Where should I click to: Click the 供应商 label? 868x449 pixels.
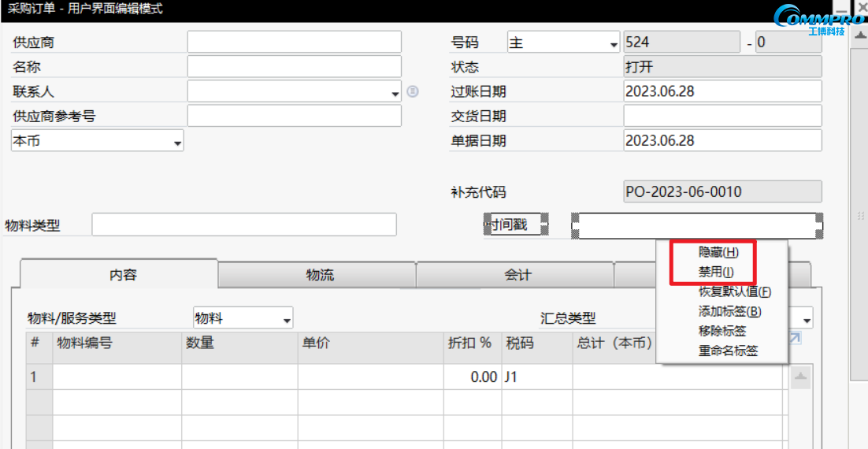click(x=33, y=43)
